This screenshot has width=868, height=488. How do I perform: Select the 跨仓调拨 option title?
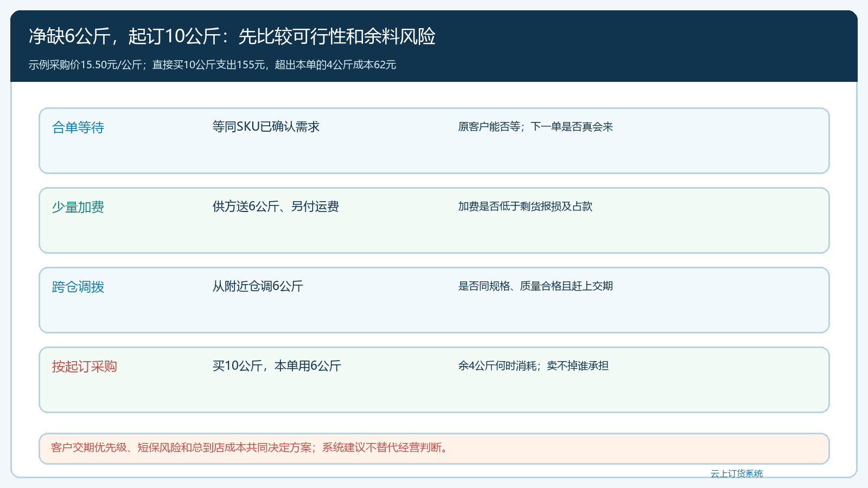pyautogui.click(x=78, y=287)
